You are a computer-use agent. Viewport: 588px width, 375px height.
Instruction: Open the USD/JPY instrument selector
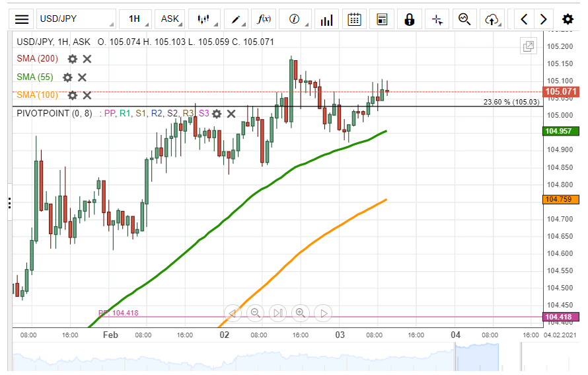76,19
